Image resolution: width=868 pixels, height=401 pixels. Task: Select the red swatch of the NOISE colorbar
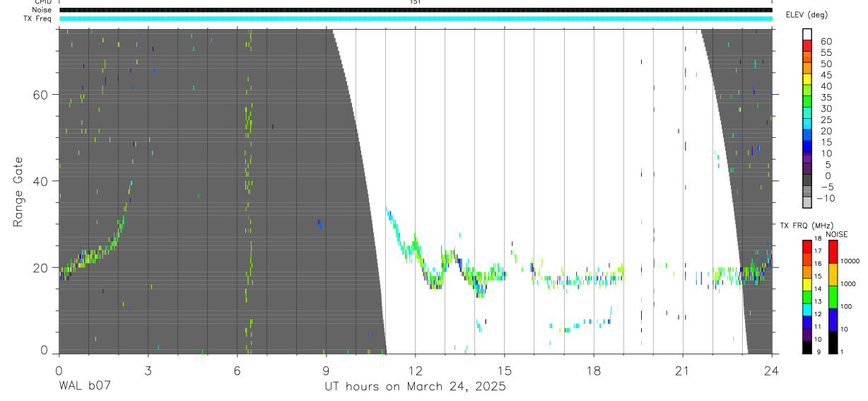tap(833, 251)
